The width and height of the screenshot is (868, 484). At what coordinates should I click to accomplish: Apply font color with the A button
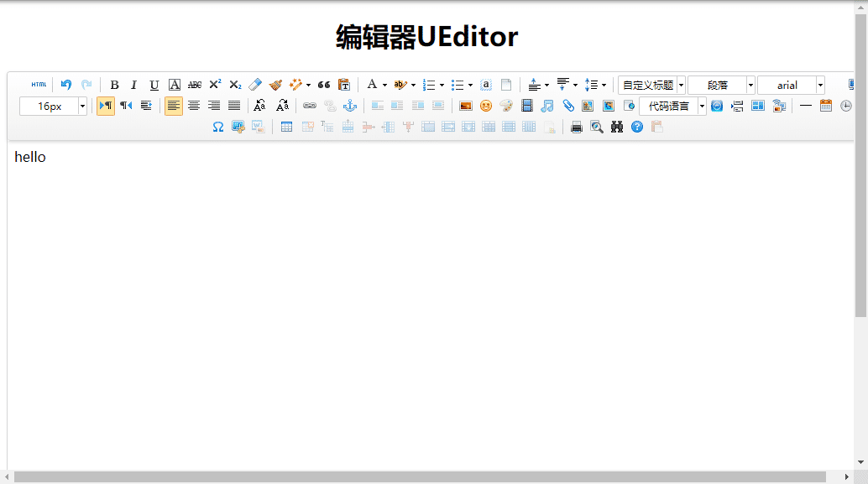(372, 85)
